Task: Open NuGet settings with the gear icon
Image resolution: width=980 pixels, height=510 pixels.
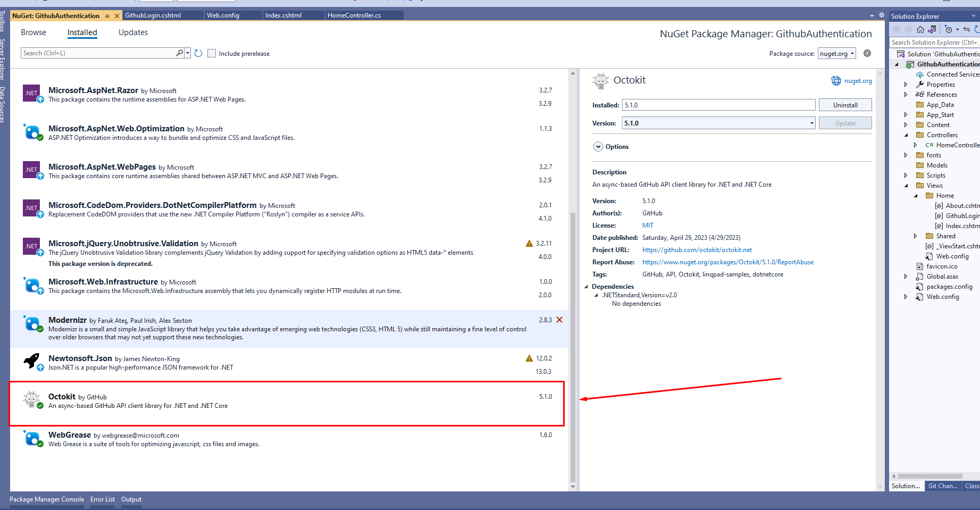Action: [867, 53]
